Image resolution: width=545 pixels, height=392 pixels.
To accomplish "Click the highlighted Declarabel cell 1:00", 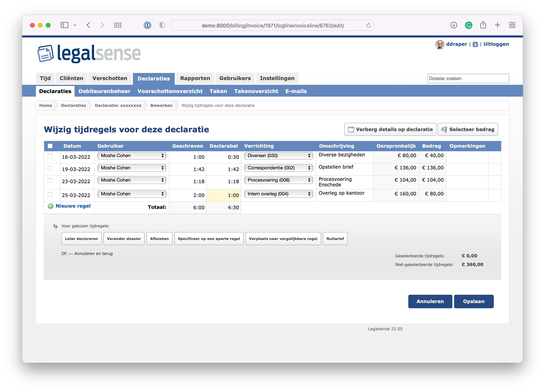I will pos(224,195).
